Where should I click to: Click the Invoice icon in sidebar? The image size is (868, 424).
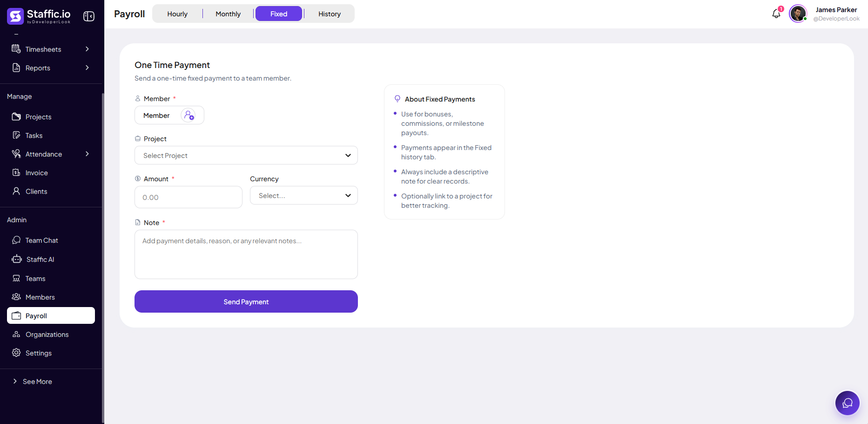pyautogui.click(x=16, y=172)
